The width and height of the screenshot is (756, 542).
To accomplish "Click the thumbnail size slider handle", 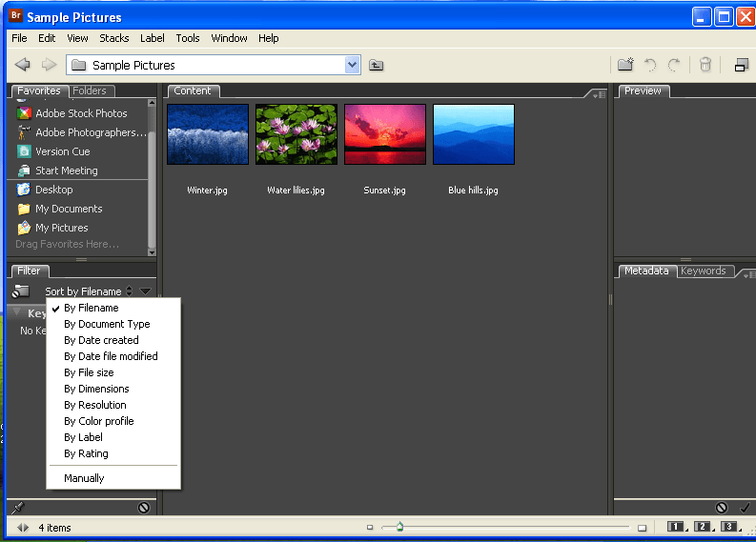I will (x=399, y=527).
